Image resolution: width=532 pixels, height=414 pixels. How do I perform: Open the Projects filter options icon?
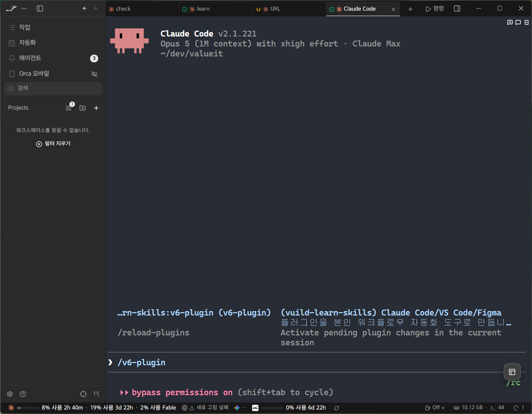coord(69,107)
